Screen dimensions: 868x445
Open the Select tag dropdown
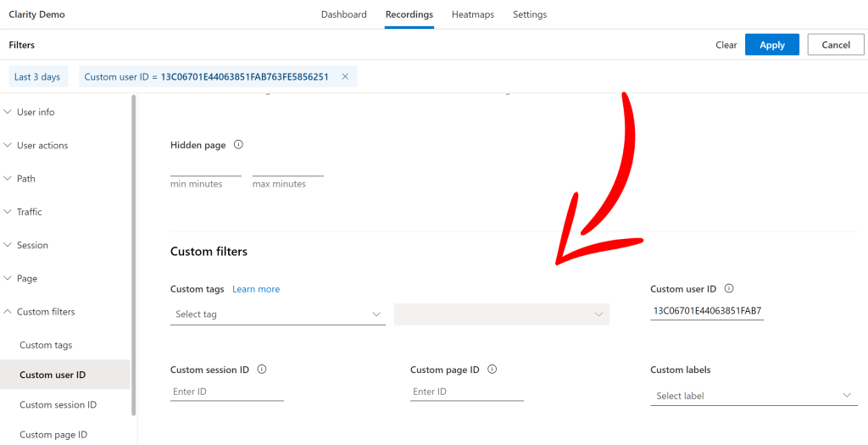click(x=278, y=314)
